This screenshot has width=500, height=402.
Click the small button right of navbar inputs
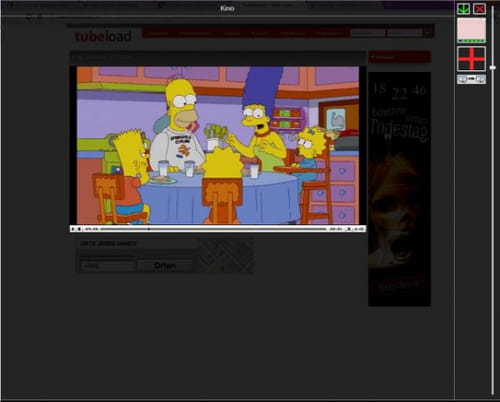[x=428, y=33]
